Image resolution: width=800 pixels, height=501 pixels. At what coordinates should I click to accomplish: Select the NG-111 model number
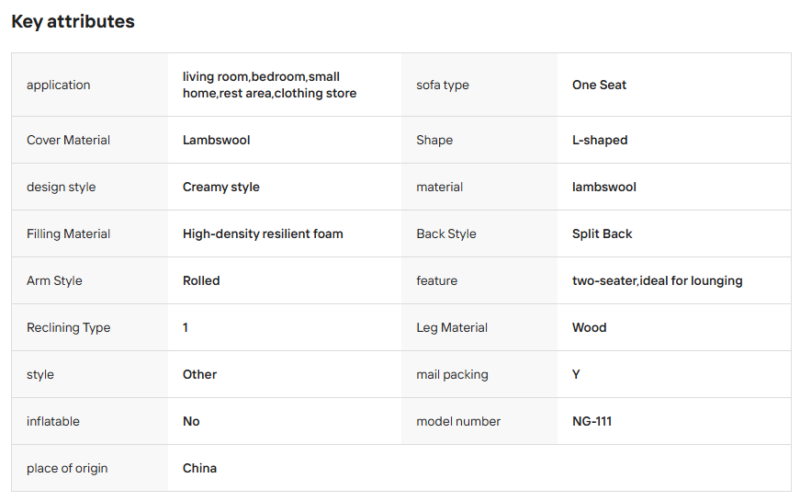point(592,421)
